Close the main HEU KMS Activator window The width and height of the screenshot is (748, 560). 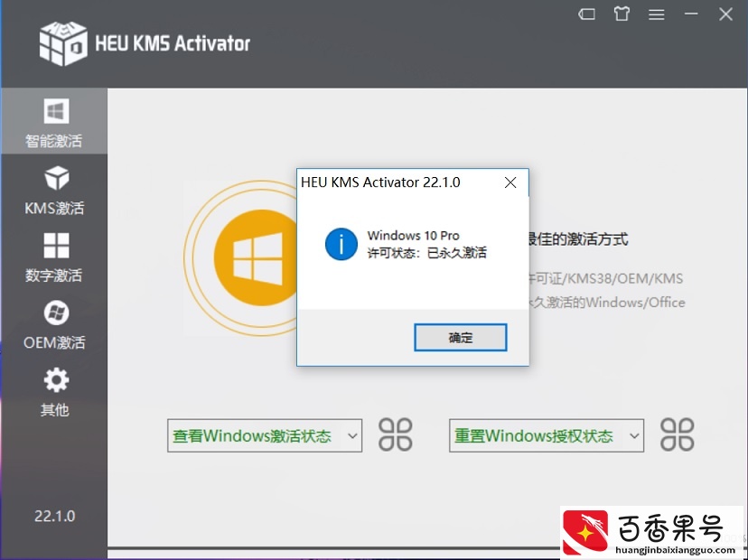point(725,14)
